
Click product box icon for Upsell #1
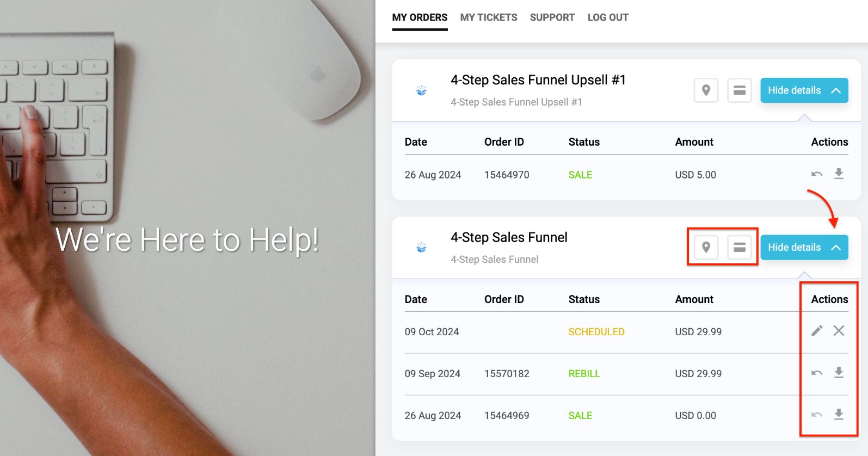pyautogui.click(x=421, y=90)
